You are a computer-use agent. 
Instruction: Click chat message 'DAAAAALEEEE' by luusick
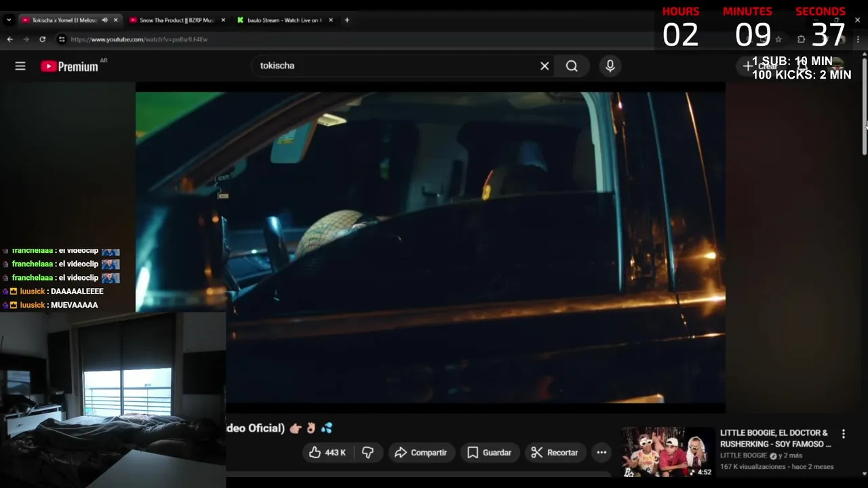77,291
